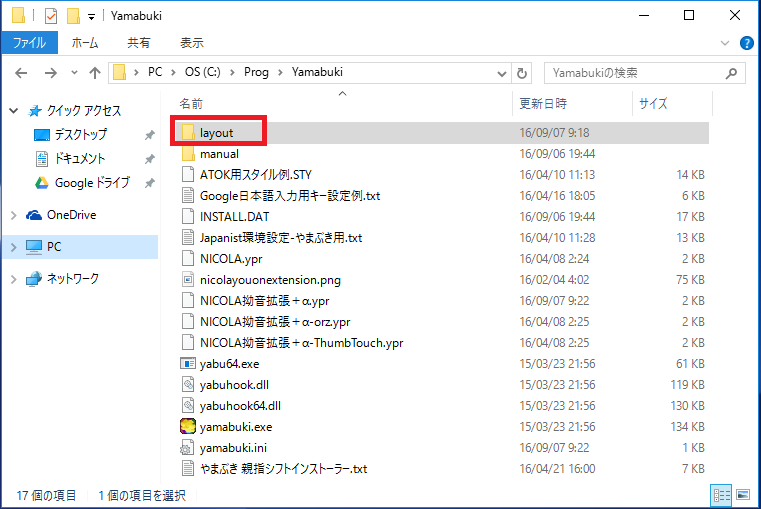
Task: Expand Prog breadcrumb subfolder arrow
Action: click(280, 73)
